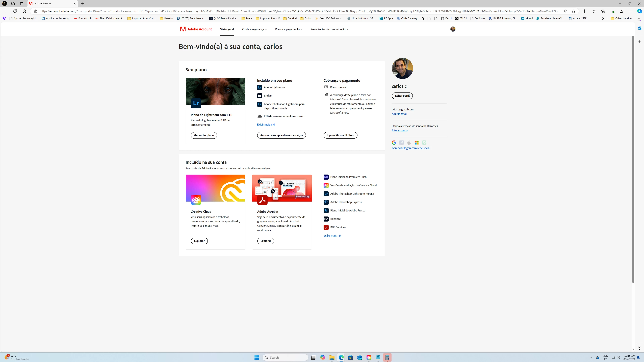Expand Planos e pagamento dropdown
The height and width of the screenshot is (362, 644).
[289, 29]
